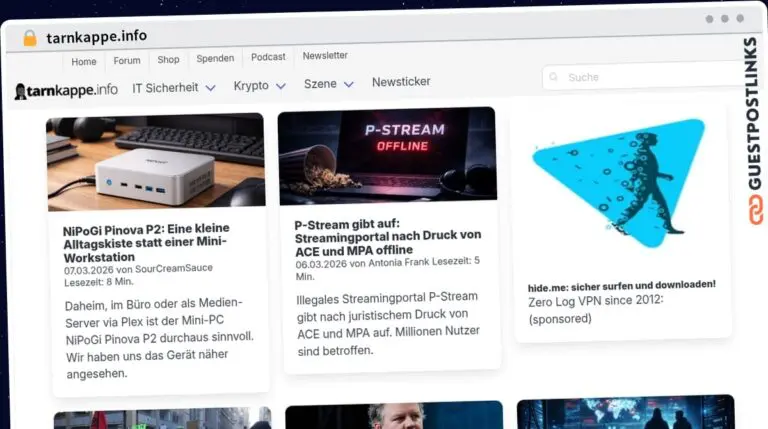Visit the Podcast page
This screenshot has width=768, height=429.
268,57
